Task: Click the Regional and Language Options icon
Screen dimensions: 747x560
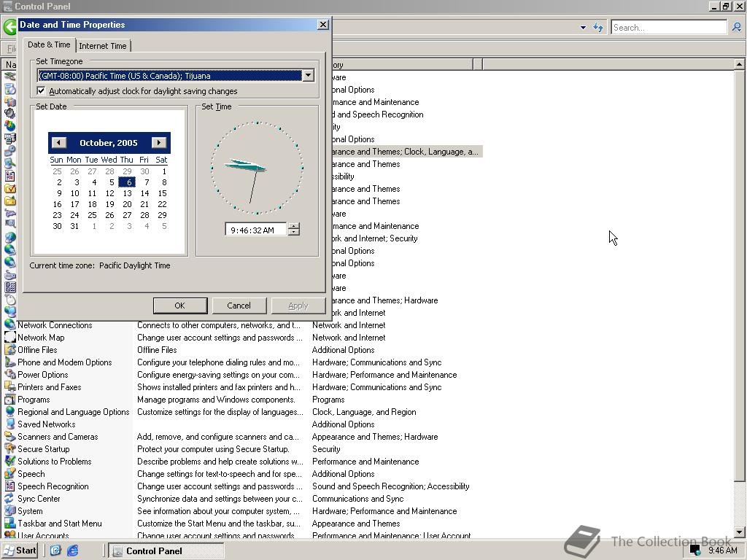Action: click(x=9, y=412)
